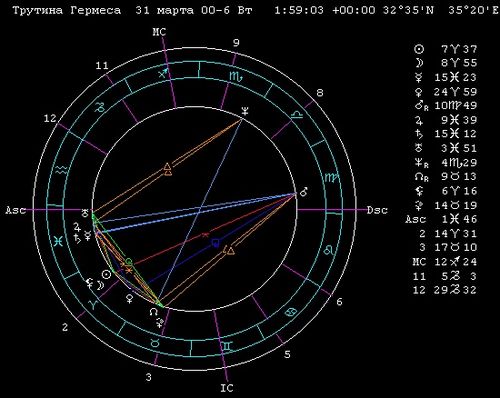
Task: Select the Gemini sign glyph on the wheel
Action: [227, 346]
